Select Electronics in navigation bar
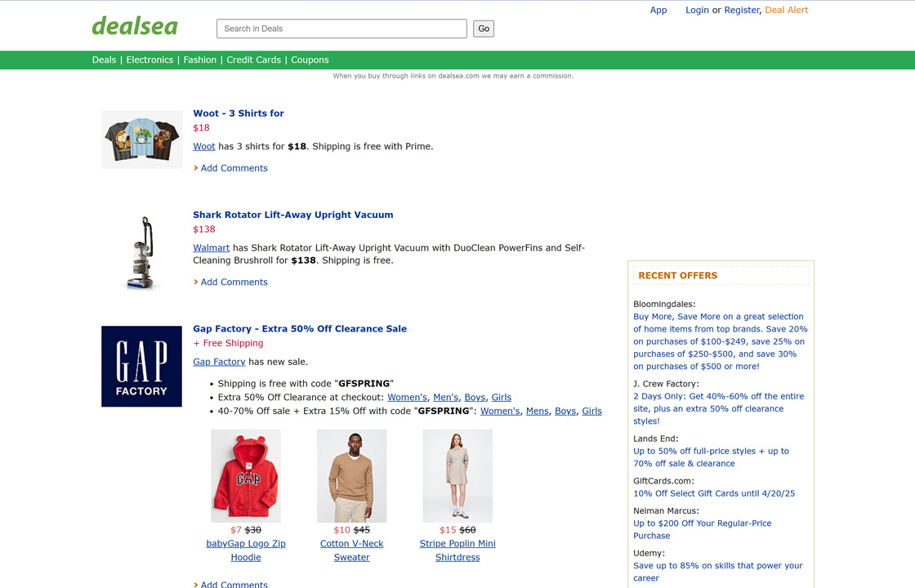915x588 pixels. [150, 60]
